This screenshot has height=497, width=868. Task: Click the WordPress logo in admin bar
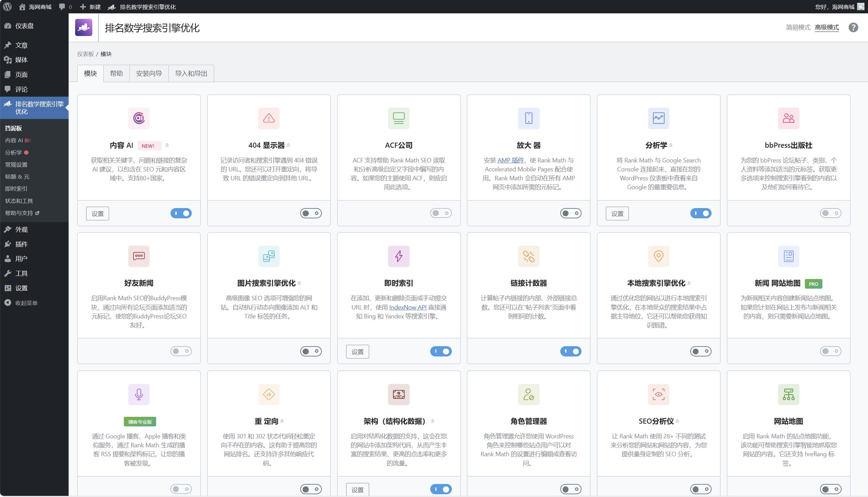pyautogui.click(x=7, y=7)
